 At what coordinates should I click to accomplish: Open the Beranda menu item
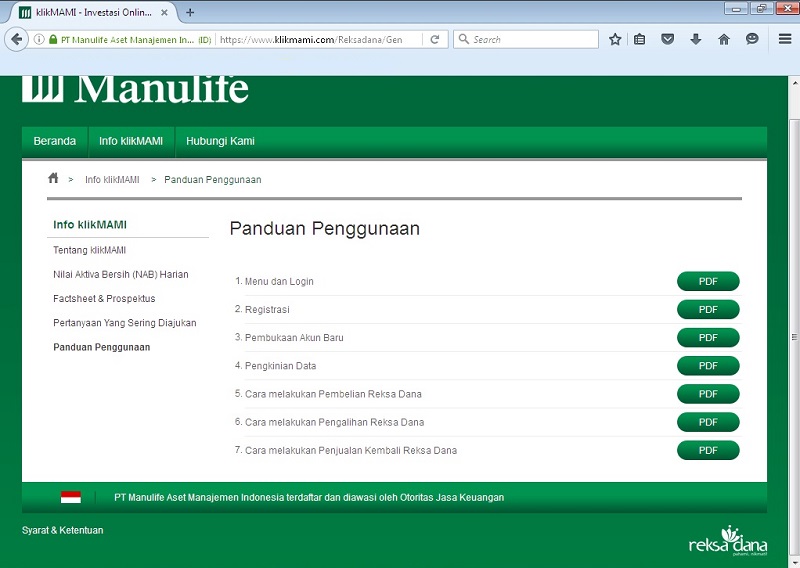[55, 141]
